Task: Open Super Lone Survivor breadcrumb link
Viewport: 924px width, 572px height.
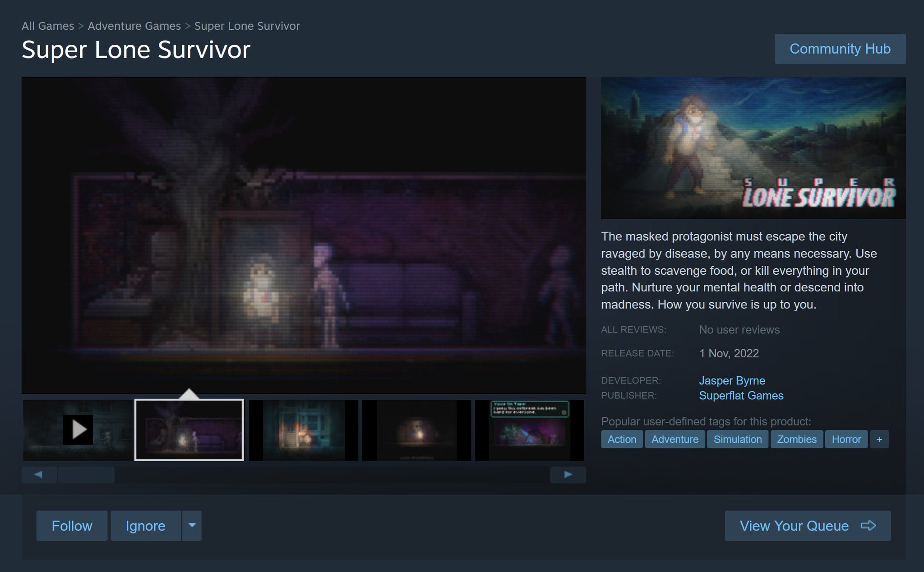Action: (247, 26)
